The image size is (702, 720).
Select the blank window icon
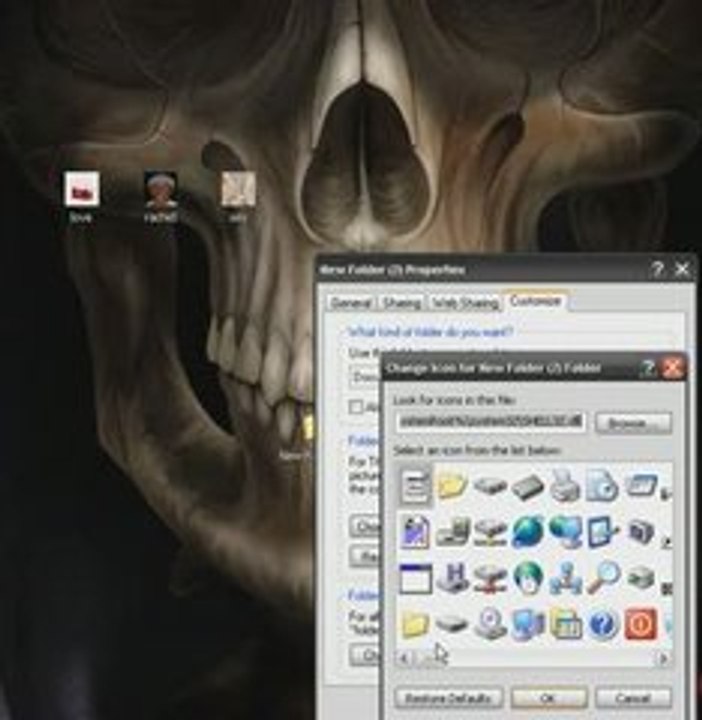[x=416, y=579]
